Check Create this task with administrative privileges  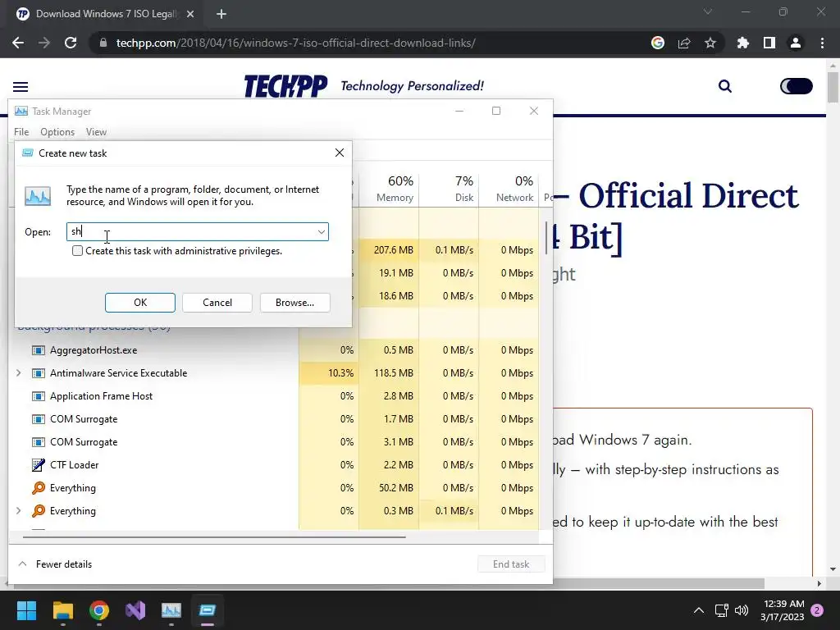(x=78, y=251)
